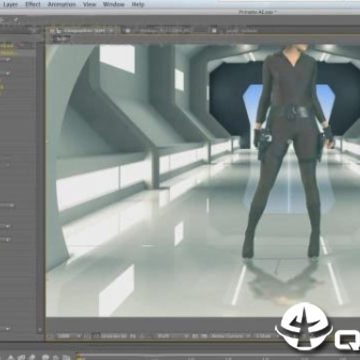Click the left panel scrollbar down arrow
The width and height of the screenshot is (360, 360).
(x=40, y=330)
